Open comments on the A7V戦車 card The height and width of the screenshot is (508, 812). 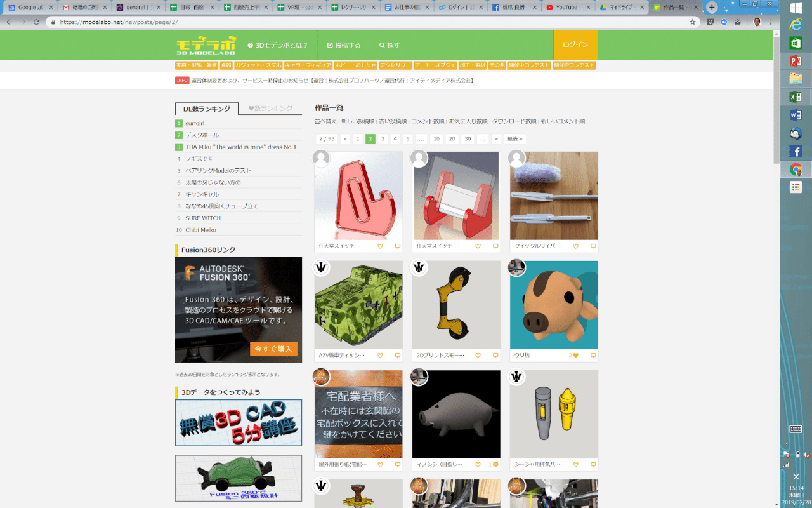tap(398, 356)
